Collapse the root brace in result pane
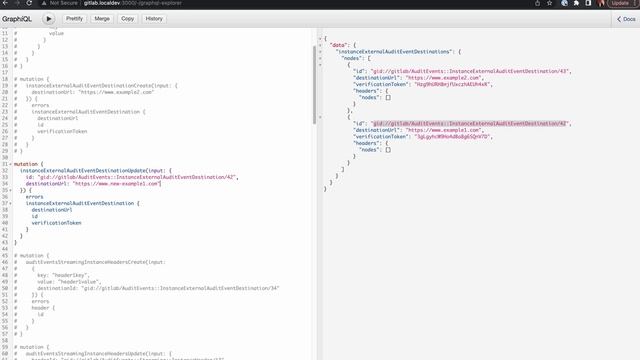640x360 pixels. coord(320,38)
